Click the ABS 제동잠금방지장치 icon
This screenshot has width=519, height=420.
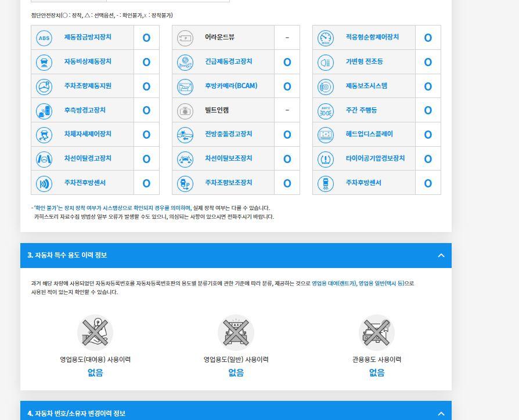click(x=44, y=38)
